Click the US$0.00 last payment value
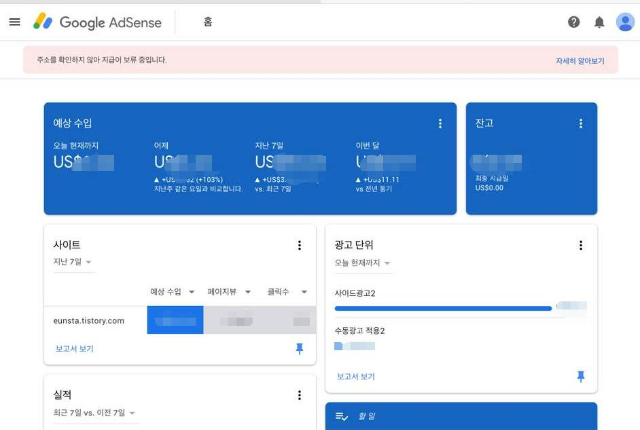 [489, 188]
